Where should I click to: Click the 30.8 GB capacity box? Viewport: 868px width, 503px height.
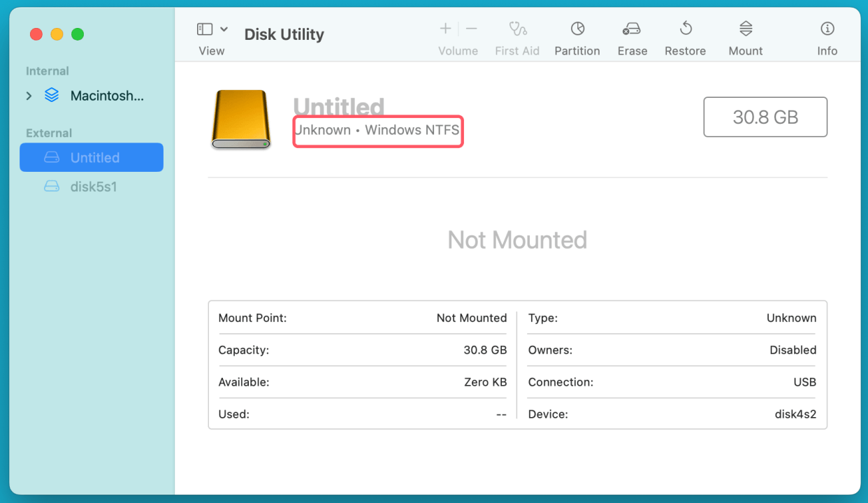[x=765, y=117]
